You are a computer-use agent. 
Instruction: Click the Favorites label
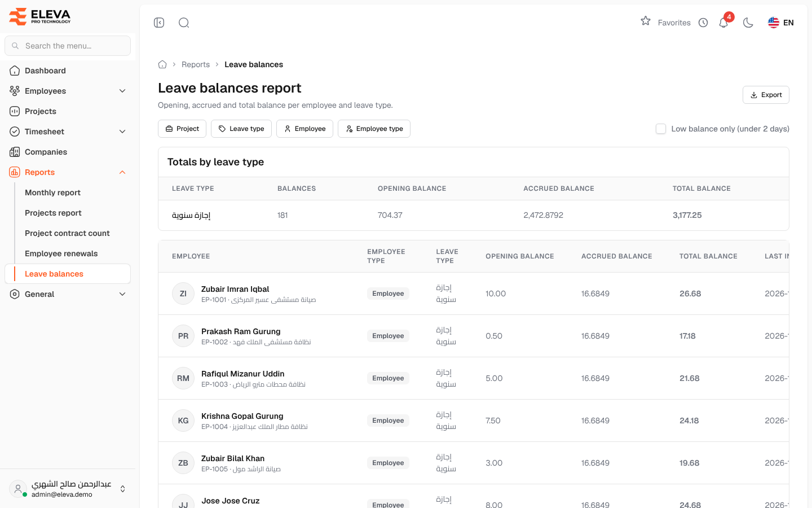pos(674,23)
